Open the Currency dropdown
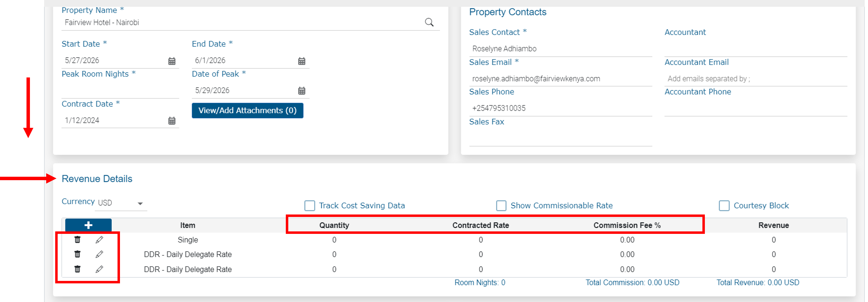 pyautogui.click(x=141, y=204)
